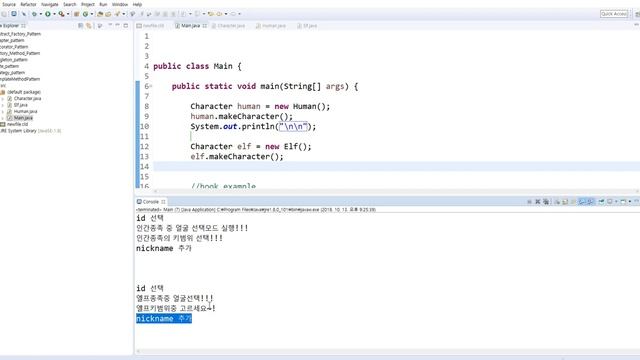Toggle console Word Wrap

point(573,202)
